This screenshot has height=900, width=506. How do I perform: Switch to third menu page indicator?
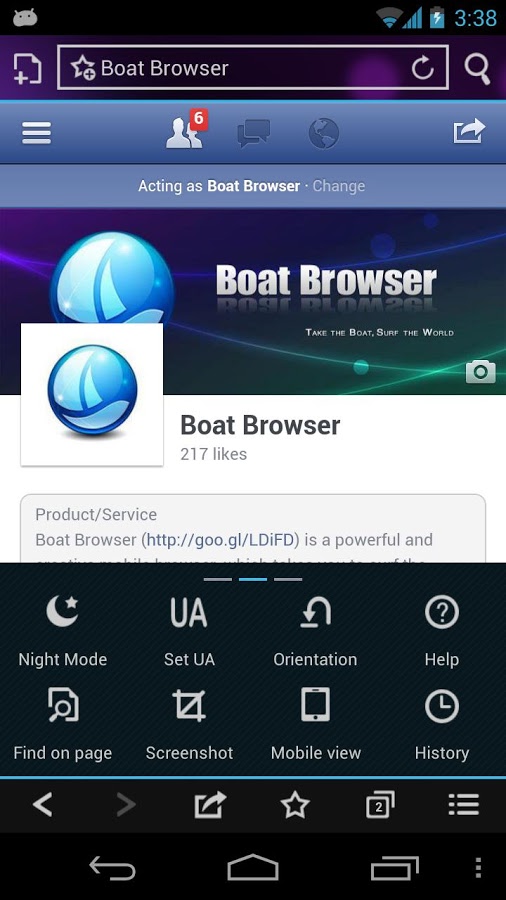288,579
